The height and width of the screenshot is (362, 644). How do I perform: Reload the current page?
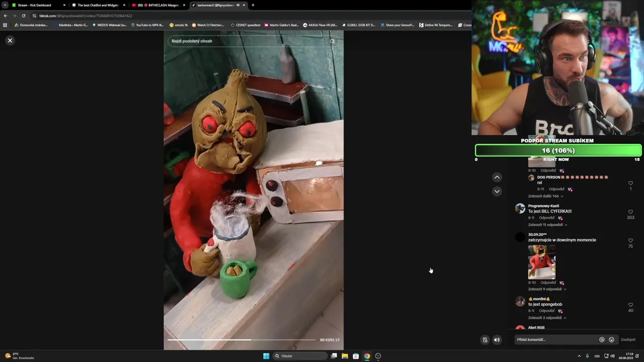coord(23,16)
